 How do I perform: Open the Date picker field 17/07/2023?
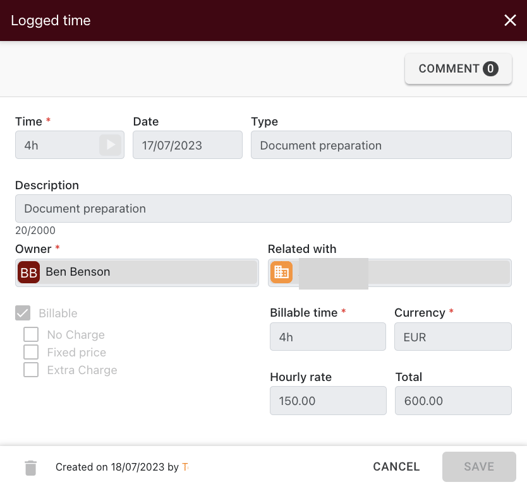[188, 145]
